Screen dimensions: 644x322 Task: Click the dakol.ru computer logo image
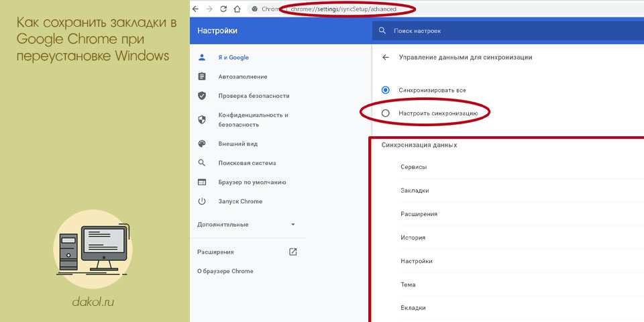(93, 250)
